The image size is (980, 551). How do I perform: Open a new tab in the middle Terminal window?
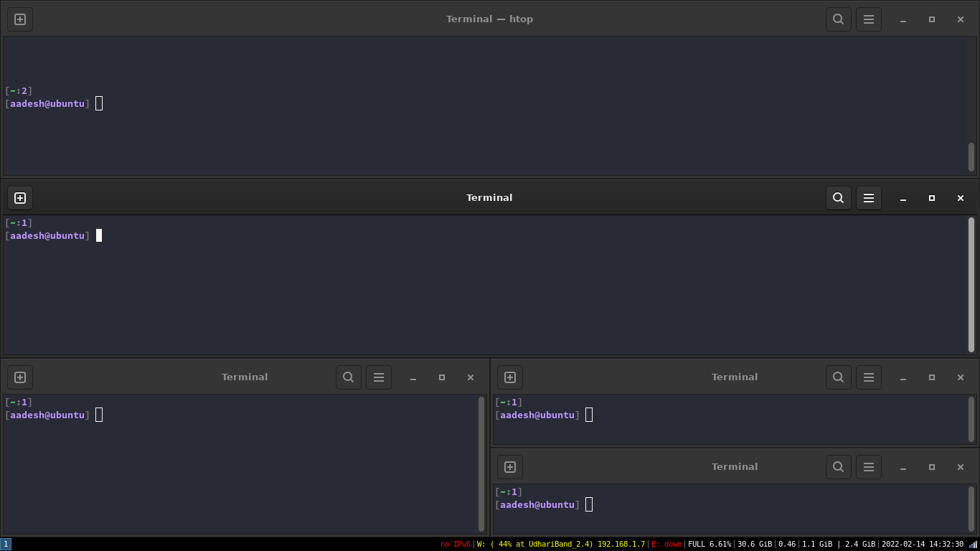[x=20, y=198]
